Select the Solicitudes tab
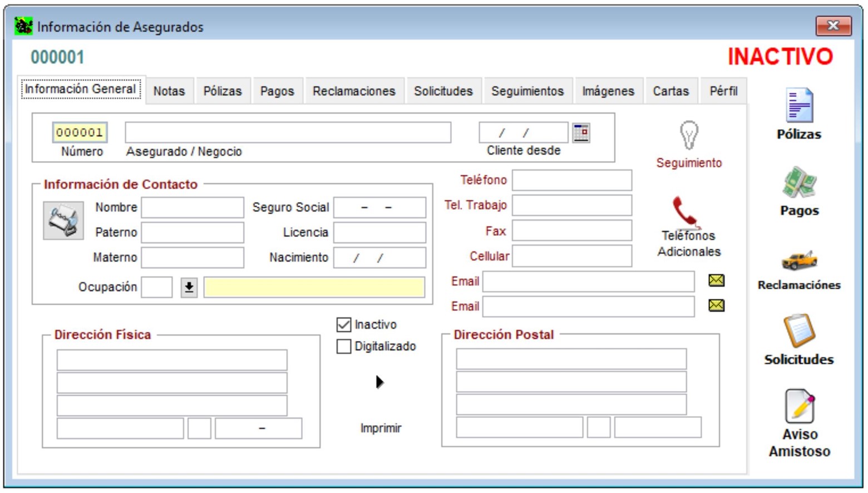 [443, 91]
